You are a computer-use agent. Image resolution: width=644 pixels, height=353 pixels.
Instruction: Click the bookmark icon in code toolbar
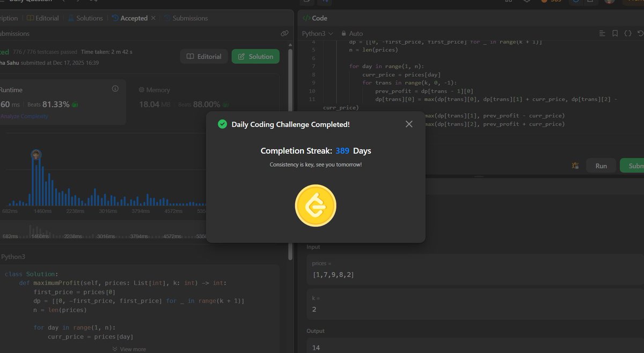[615, 33]
